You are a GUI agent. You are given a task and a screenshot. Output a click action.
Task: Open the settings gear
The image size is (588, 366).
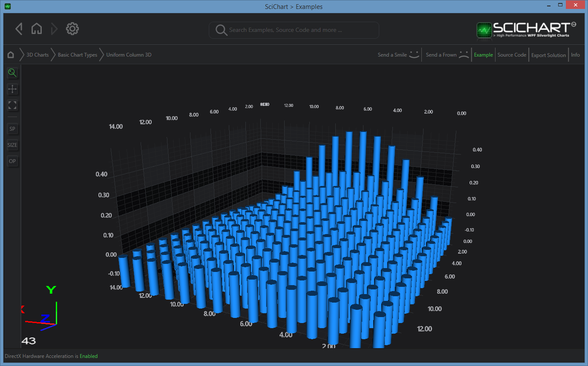pyautogui.click(x=72, y=29)
